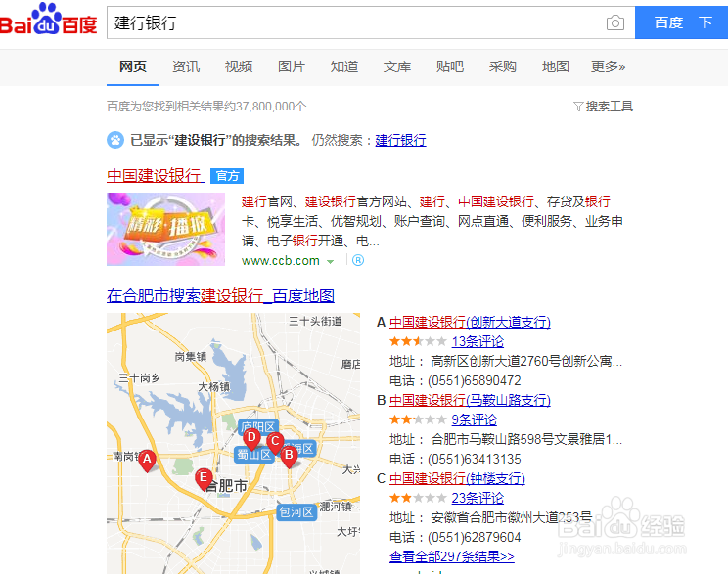The image size is (728, 574).
Task: Click the 精彩播报 CCB thumbnail image
Action: 165,229
